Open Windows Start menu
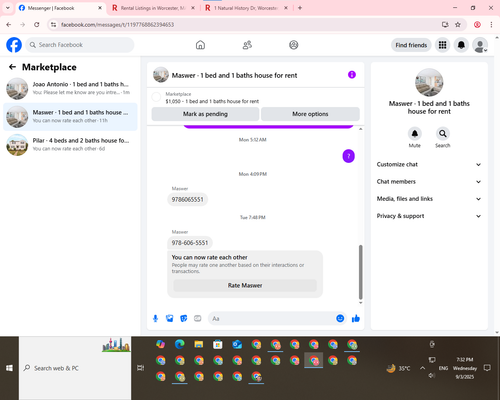 point(9,368)
